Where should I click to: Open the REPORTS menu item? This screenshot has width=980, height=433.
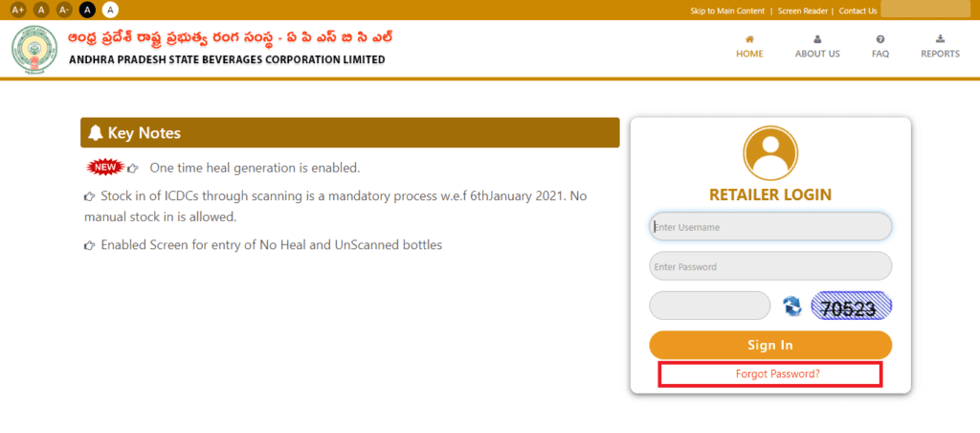click(940, 48)
